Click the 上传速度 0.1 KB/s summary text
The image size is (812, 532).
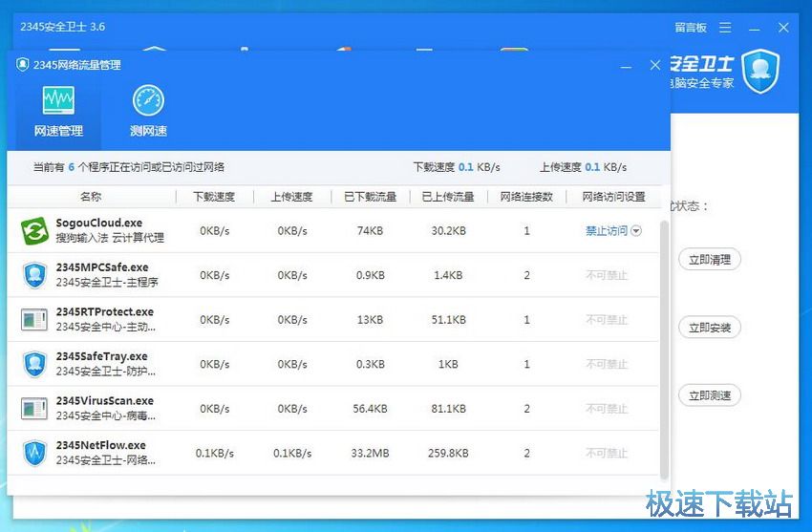coord(584,167)
